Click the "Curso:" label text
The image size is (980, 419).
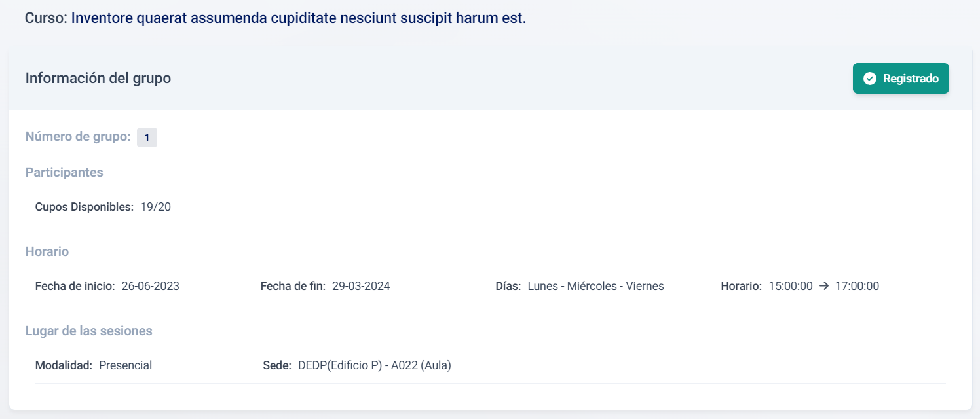(x=46, y=18)
